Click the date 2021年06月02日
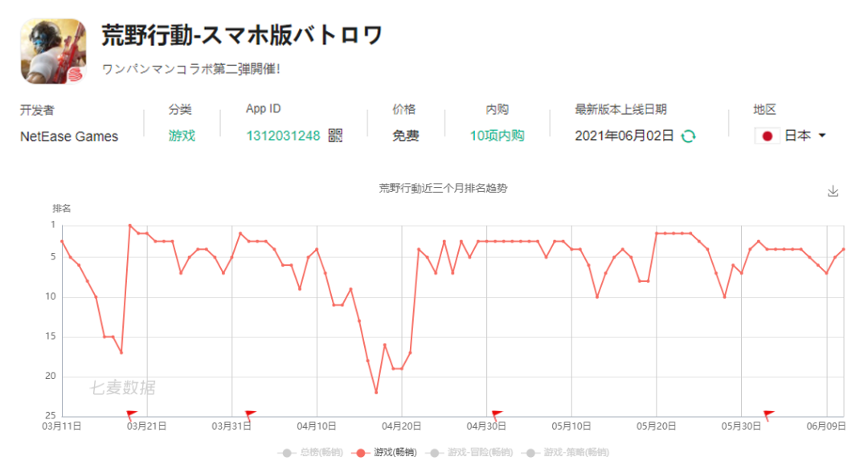Screen dimensions: 868x473 coord(624,136)
